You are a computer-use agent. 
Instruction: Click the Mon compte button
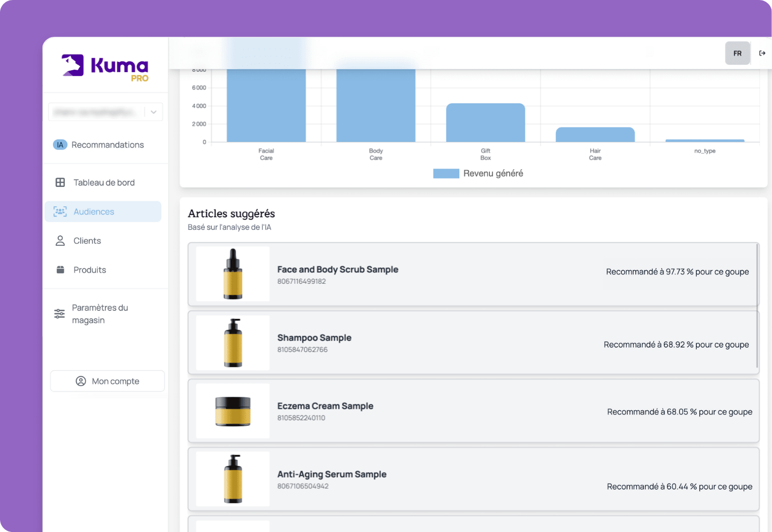click(x=107, y=381)
